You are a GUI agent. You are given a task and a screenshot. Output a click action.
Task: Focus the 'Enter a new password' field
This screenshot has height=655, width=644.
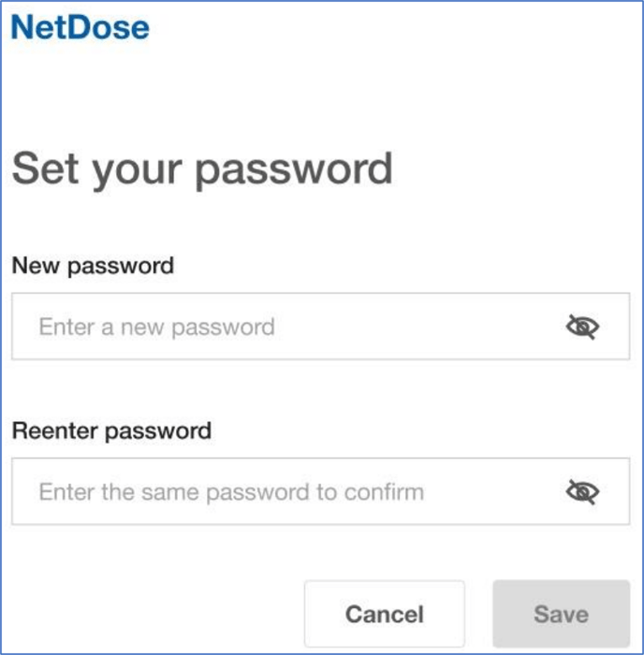tap(320, 327)
